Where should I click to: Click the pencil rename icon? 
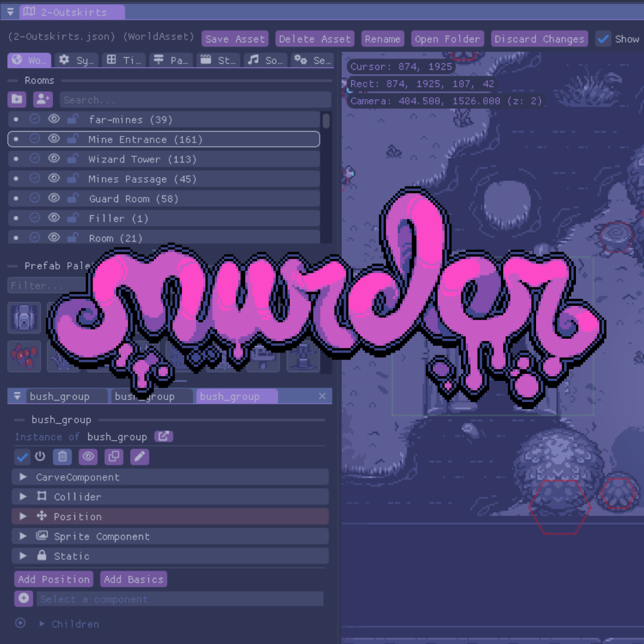click(x=139, y=457)
